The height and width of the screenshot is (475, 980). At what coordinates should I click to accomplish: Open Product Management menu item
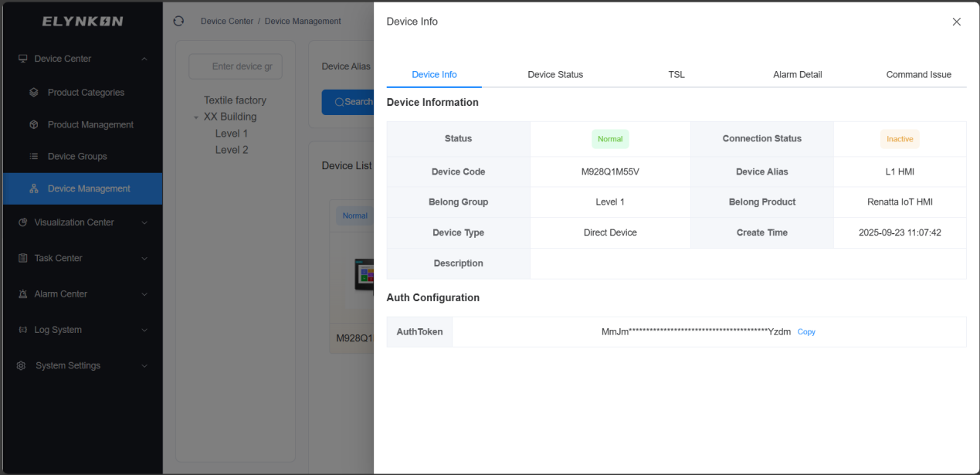tap(83, 124)
